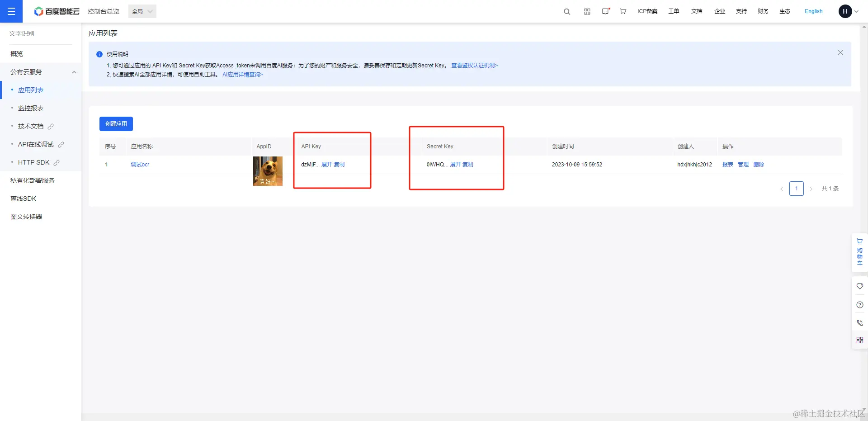Open 报表 for 调试ocr row
Screen dimensions: 868x421
(x=728, y=165)
